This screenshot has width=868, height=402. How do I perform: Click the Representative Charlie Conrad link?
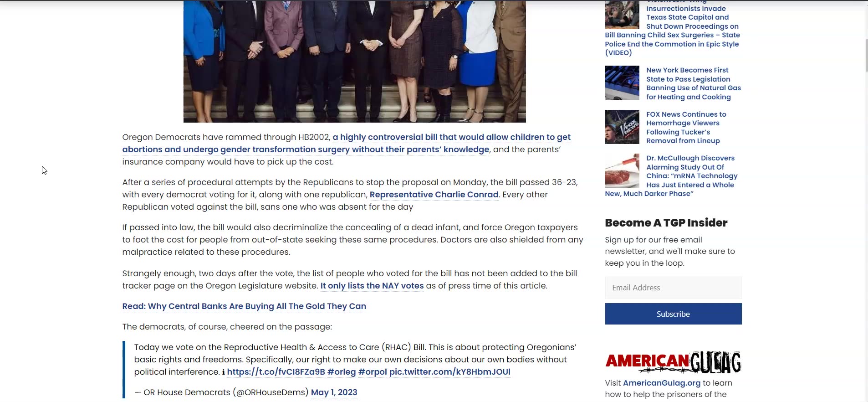click(434, 195)
